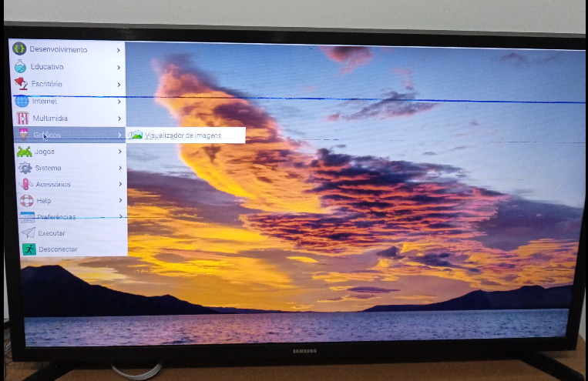Click the Multimídia category icon
This screenshot has width=588, height=381.
click(22, 119)
